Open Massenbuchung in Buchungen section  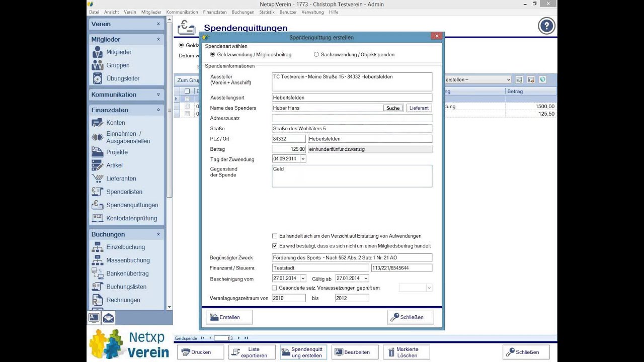98,260
